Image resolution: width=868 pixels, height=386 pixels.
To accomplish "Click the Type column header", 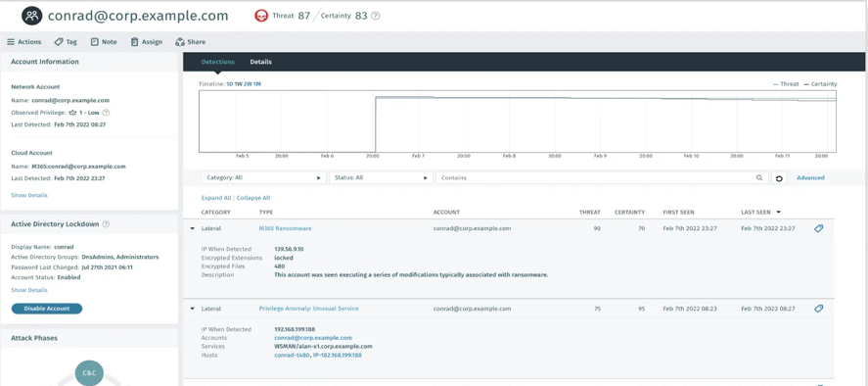I will click(266, 213).
